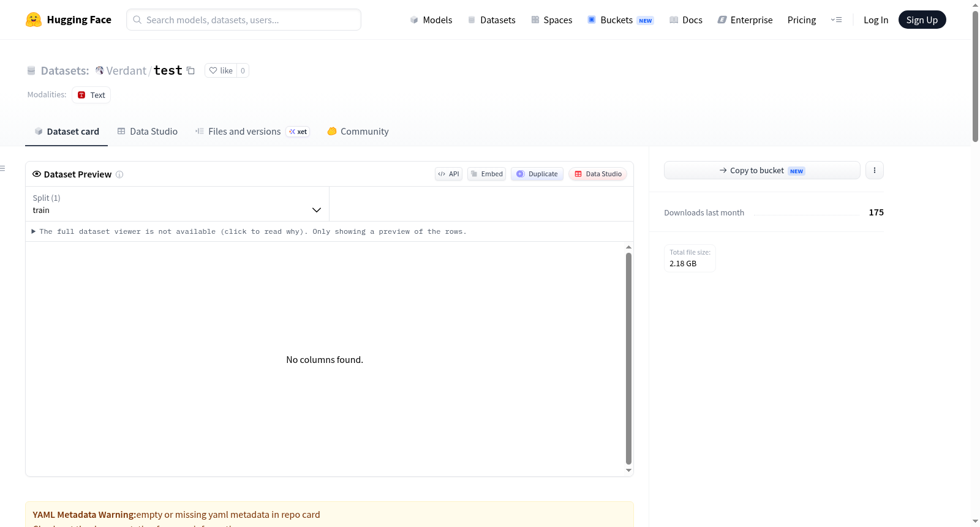Click the Verdant user avatar
The width and height of the screenshot is (980, 527).
point(99,70)
